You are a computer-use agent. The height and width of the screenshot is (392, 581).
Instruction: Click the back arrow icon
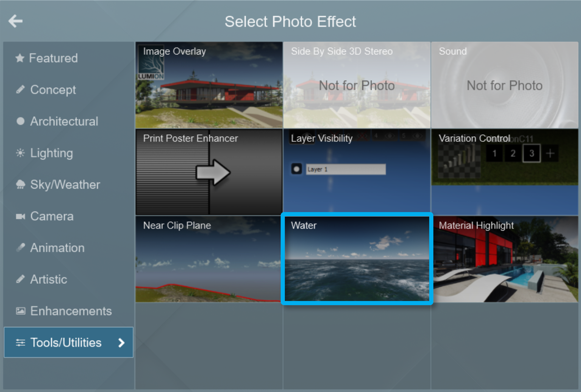[x=15, y=21]
